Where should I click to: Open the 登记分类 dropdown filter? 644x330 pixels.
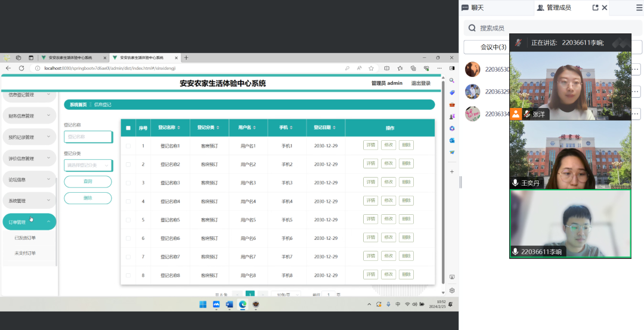[x=88, y=165]
